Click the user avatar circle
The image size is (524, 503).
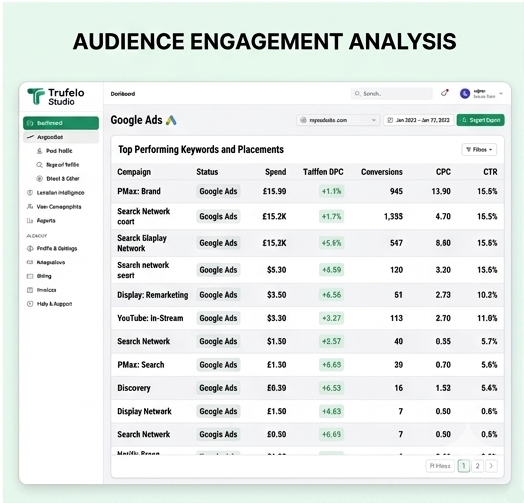point(465,94)
